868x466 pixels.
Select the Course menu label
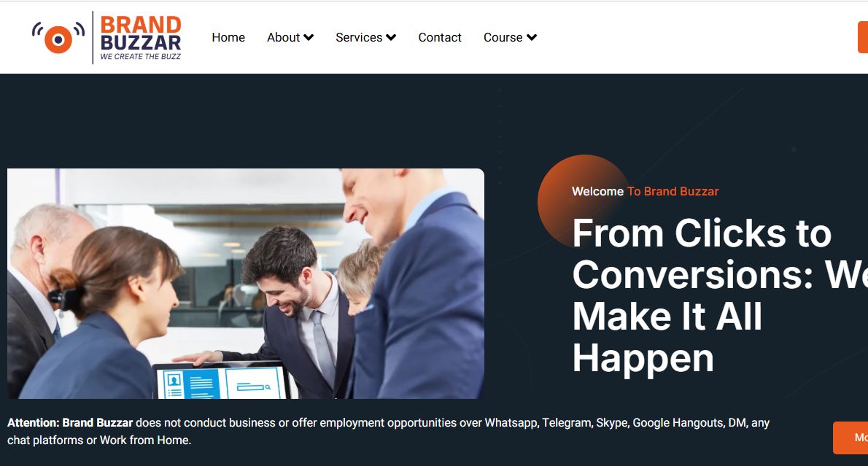coord(503,37)
